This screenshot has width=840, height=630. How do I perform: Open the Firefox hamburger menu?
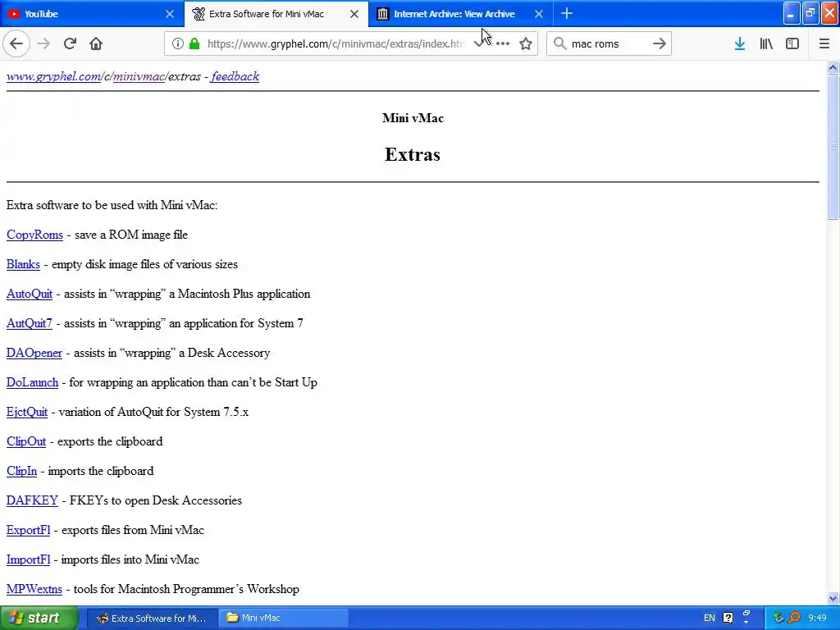[x=824, y=44]
